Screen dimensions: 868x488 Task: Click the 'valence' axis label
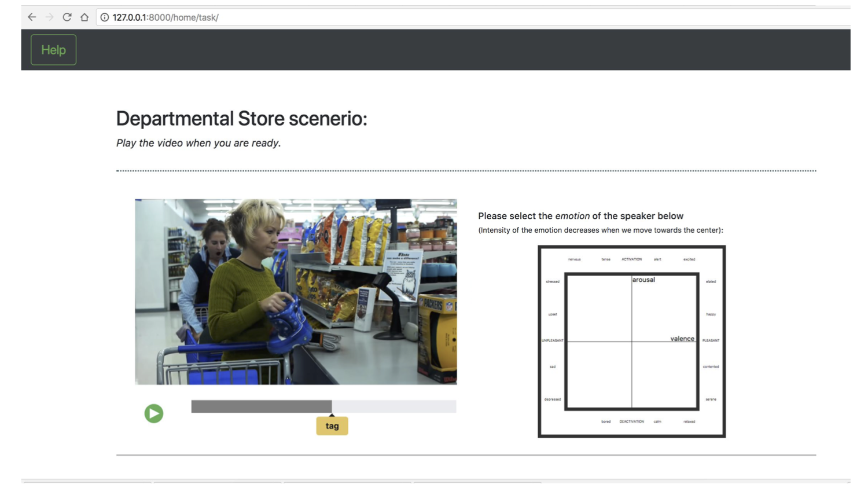pyautogui.click(x=682, y=339)
